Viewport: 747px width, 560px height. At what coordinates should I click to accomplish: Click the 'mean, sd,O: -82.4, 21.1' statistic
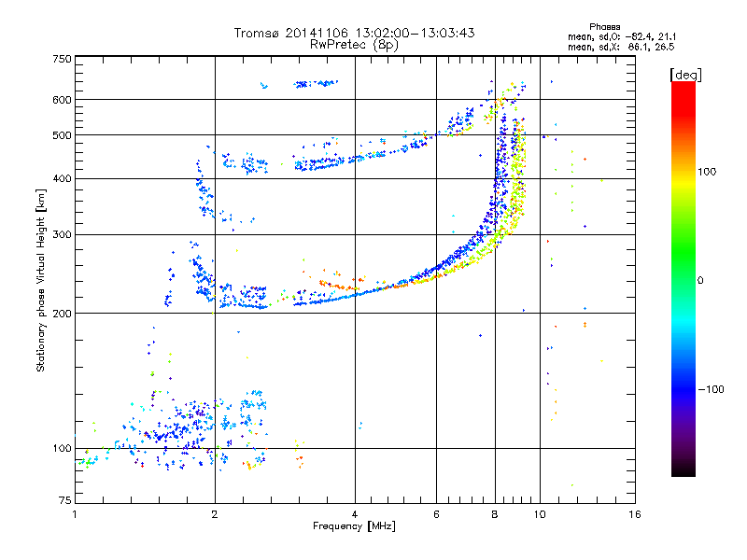[x=622, y=36]
